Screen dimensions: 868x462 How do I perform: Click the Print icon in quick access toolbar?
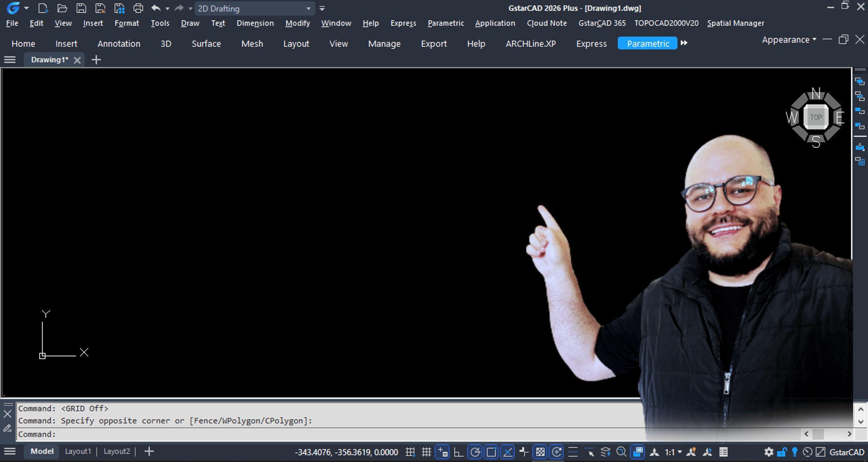[138, 8]
